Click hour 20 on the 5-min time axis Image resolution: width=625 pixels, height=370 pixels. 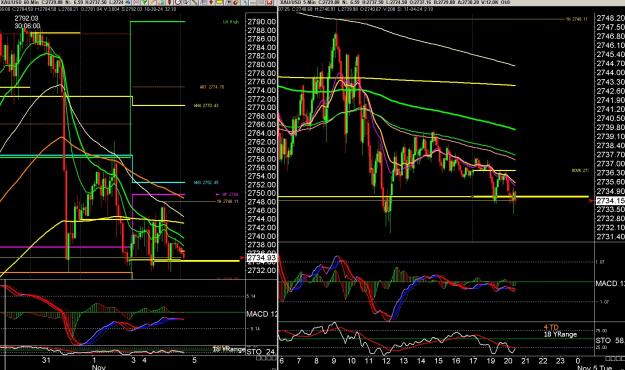coord(508,361)
